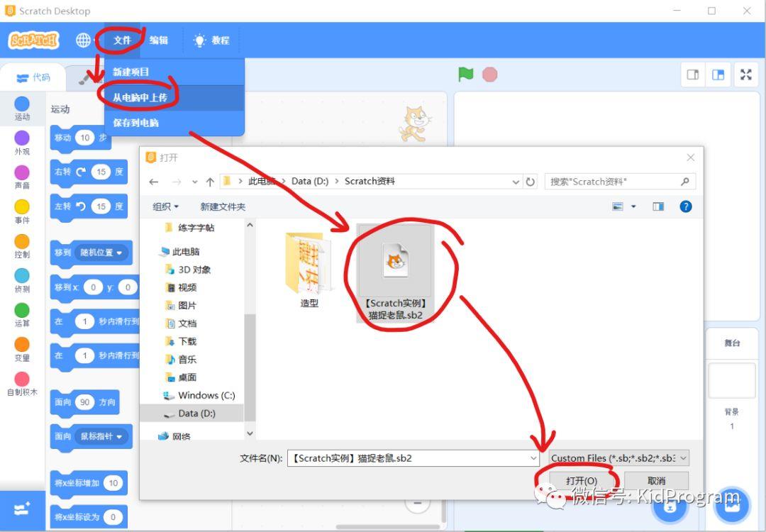Open view options dropdown arrow

click(x=633, y=206)
